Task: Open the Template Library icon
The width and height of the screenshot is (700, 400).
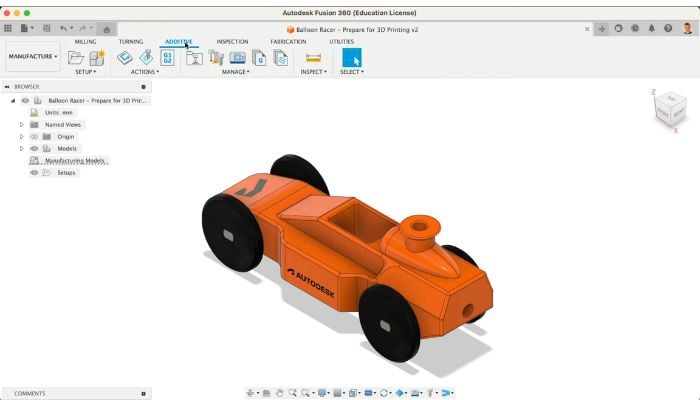Action: 280,58
